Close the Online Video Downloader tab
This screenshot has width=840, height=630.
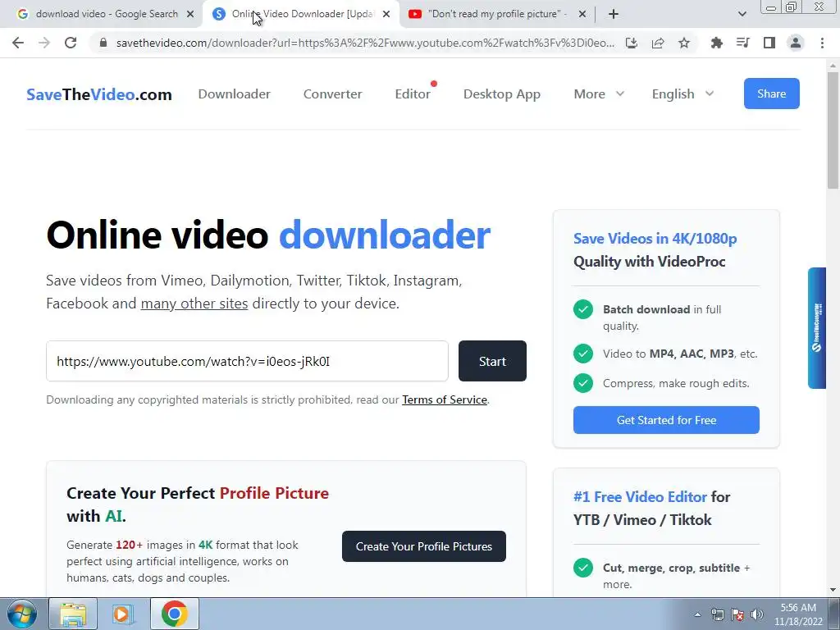(386, 14)
